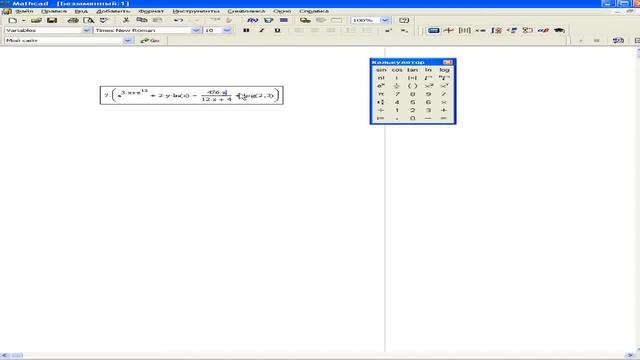Expand the site address dropdown
This screenshot has width=640, height=360.
(x=127, y=40)
